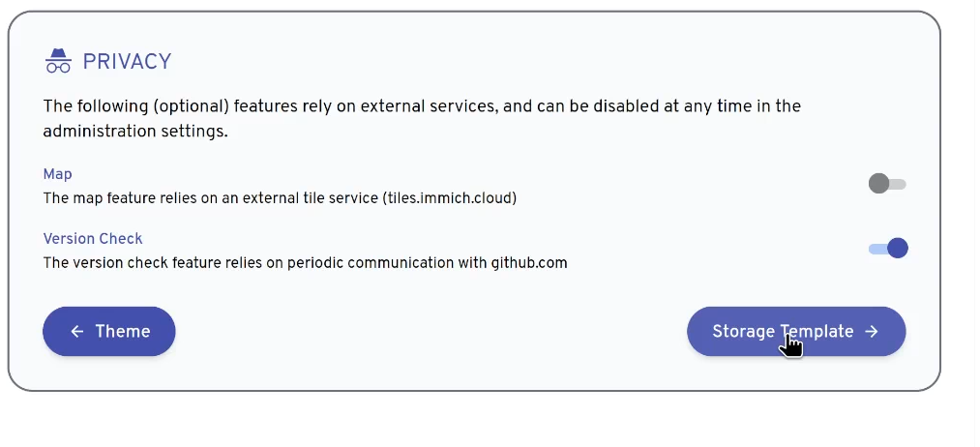This screenshot has width=980, height=447.
Task: Click the right arrow icon beside Storage Template
Action: [x=872, y=331]
